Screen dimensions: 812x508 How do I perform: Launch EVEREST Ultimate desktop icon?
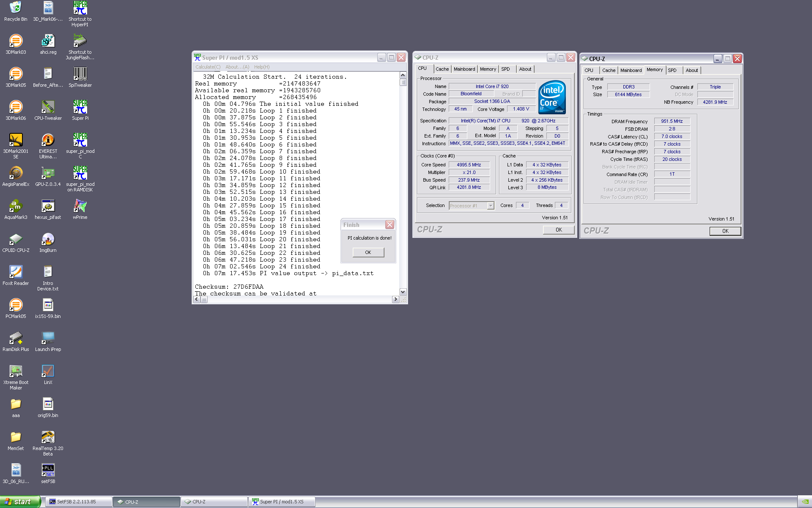click(x=48, y=146)
